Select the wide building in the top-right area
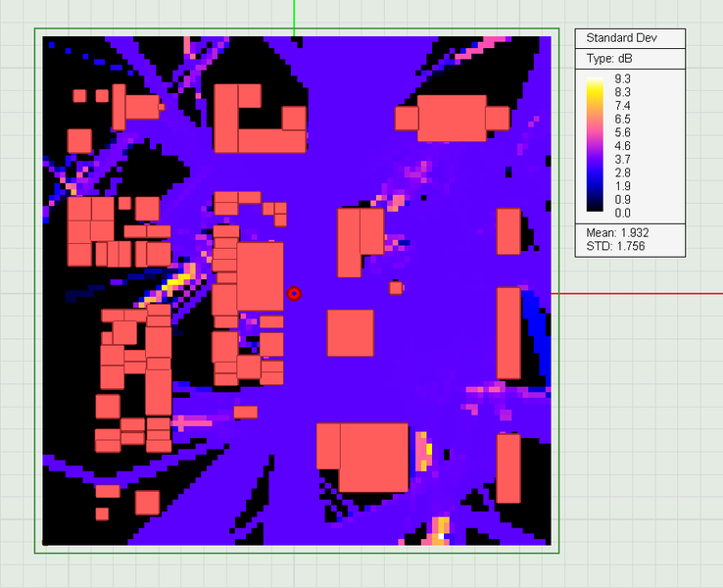Viewport: 723px width, 588px height. 452,118
